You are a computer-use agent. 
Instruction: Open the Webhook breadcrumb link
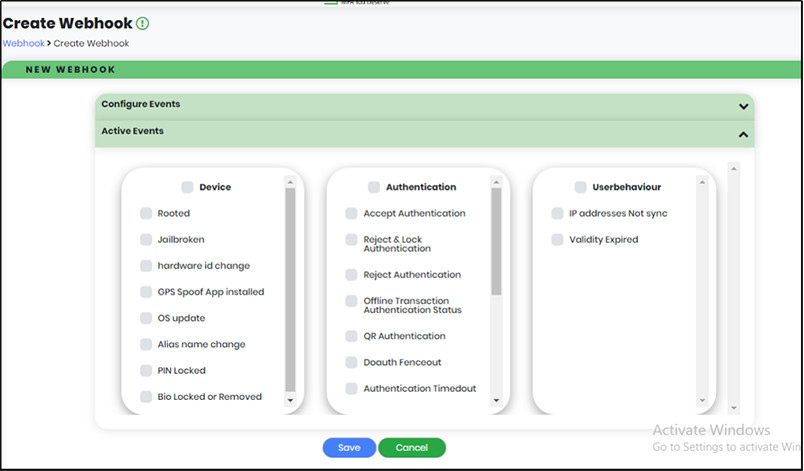click(24, 44)
